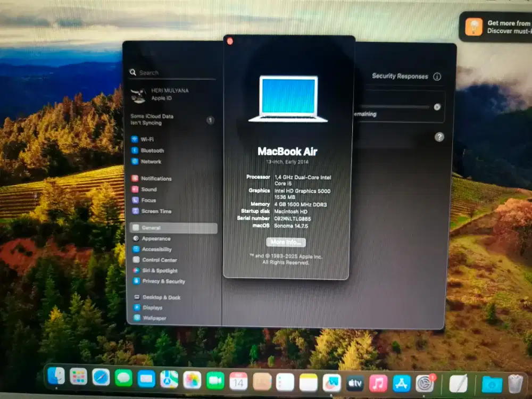The width and height of the screenshot is (532, 399).
Task: Expand the software update options arrow
Action: tap(436, 107)
